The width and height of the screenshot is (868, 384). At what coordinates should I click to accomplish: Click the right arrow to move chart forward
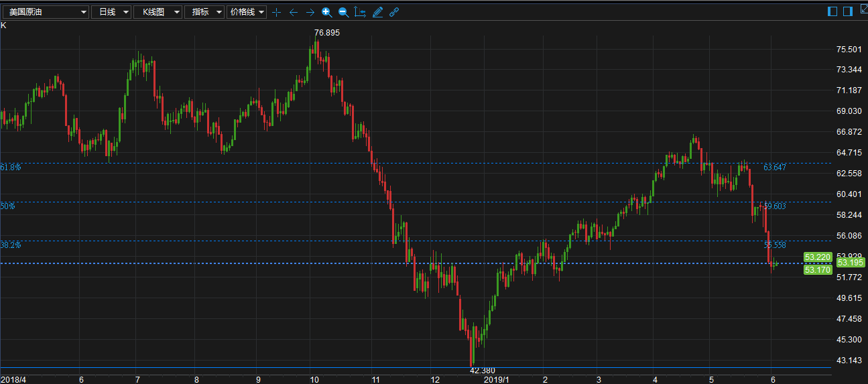pos(310,12)
